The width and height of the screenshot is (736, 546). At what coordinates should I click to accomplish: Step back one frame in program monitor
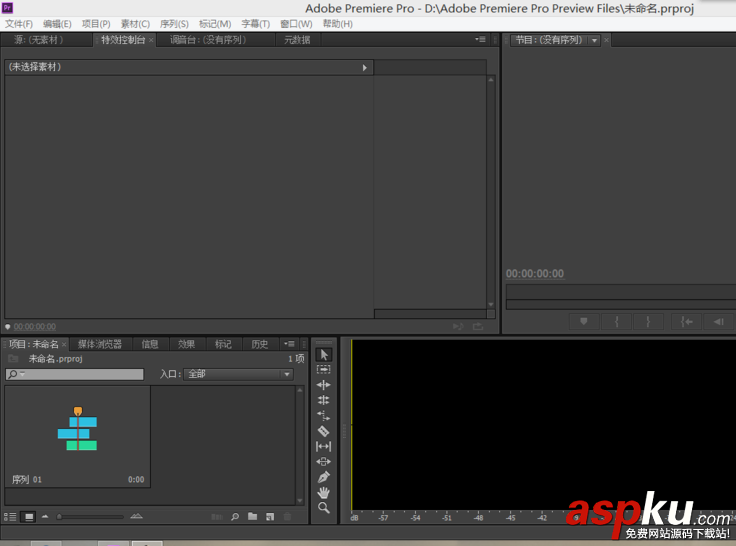tap(719, 322)
